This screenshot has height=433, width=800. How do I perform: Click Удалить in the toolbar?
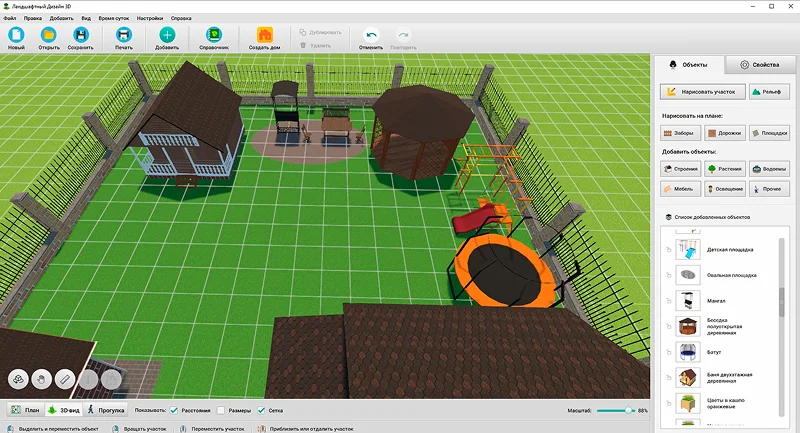[315, 45]
